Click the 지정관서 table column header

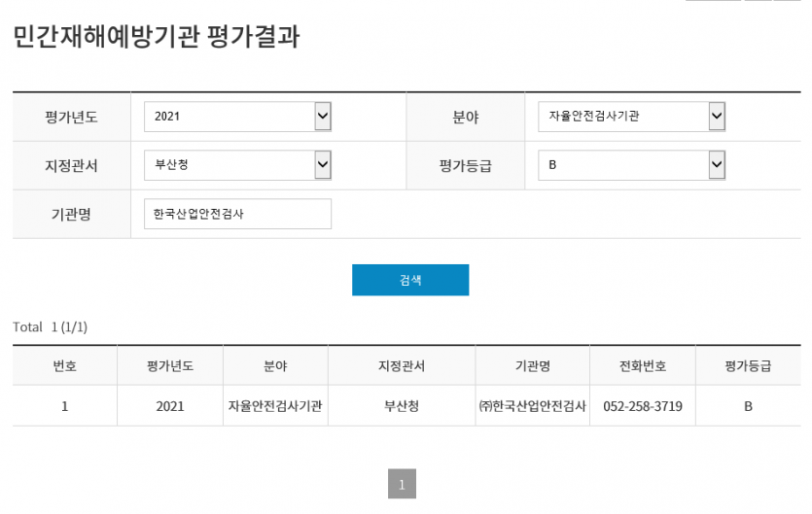[402, 366]
